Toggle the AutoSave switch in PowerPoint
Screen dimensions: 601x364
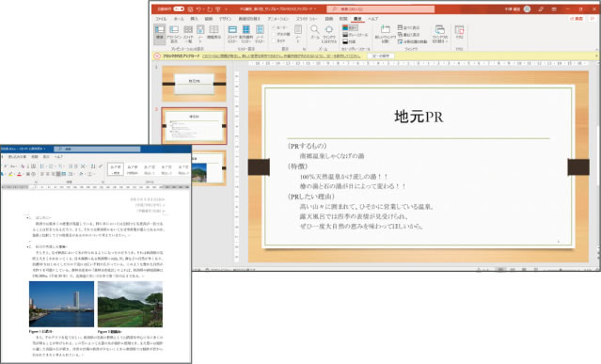coord(179,8)
